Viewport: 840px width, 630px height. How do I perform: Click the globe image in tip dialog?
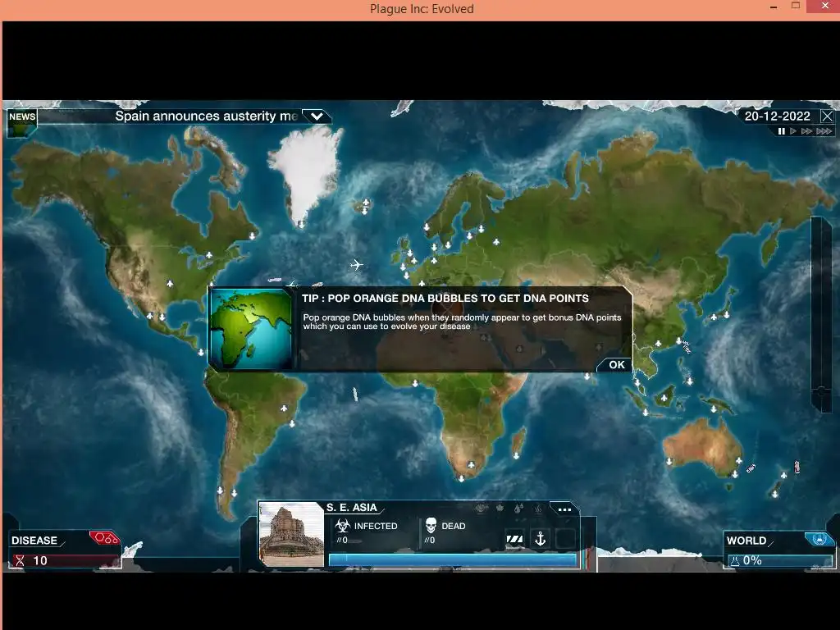[252, 329]
